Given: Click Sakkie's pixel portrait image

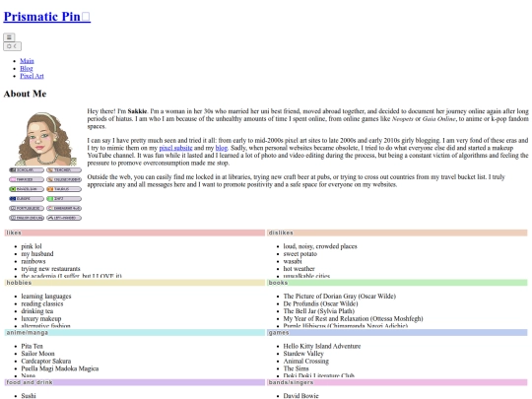Looking at the screenshot, I should (x=44, y=139).
